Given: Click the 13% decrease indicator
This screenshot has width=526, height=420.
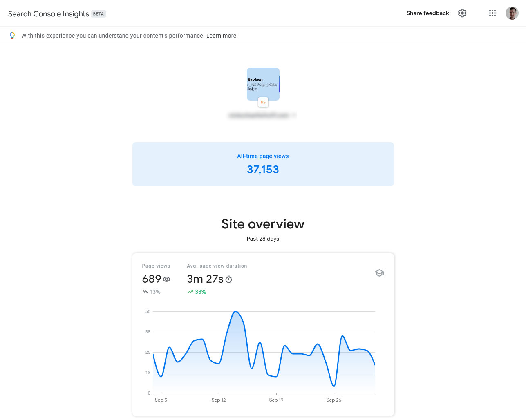Looking at the screenshot, I should 151,292.
